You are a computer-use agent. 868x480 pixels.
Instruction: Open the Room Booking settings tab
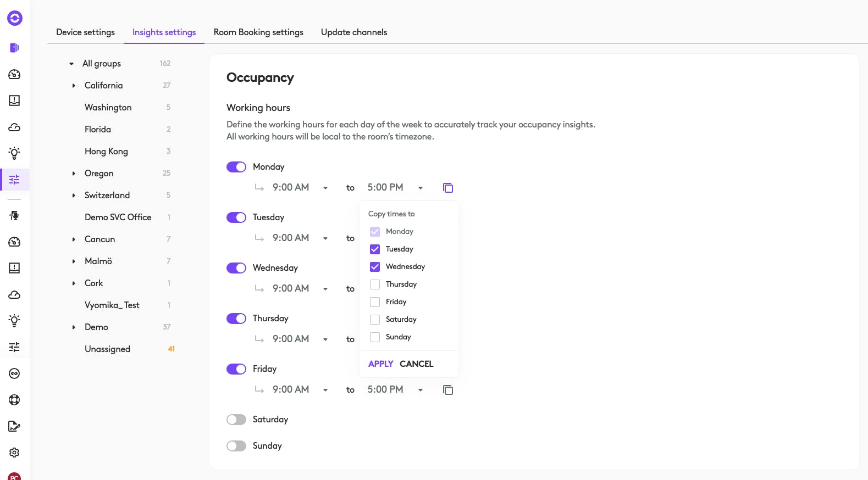258,32
